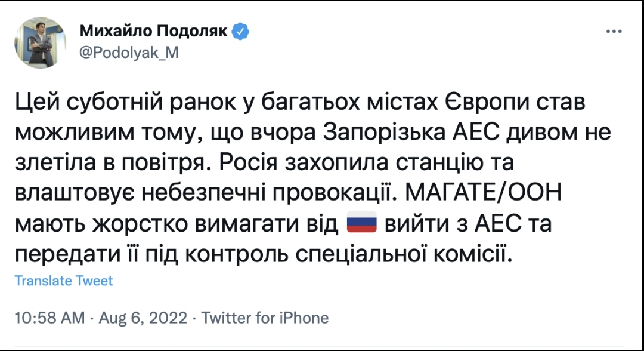Open the @Podolyak_M handle link
The height and width of the screenshot is (351, 644).
click(x=129, y=53)
